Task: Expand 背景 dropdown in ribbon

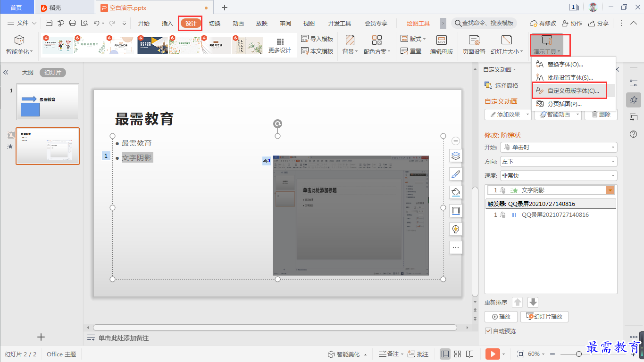Action: pos(350,51)
